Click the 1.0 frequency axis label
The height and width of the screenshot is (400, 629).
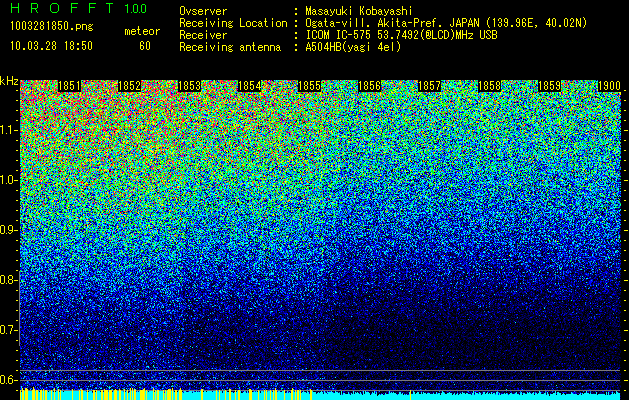coord(8,180)
